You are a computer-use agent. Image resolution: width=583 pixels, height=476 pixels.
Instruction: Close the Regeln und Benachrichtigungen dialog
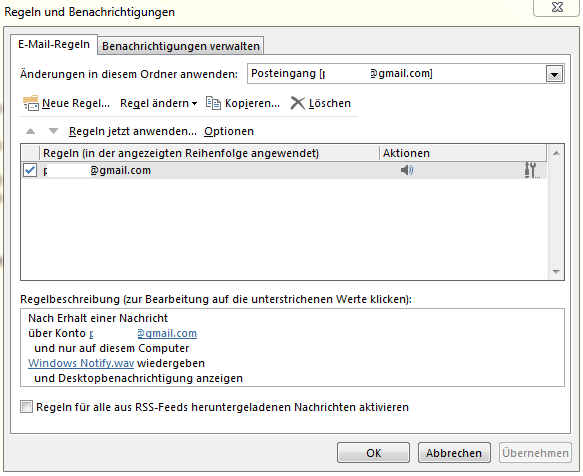pos(556,7)
